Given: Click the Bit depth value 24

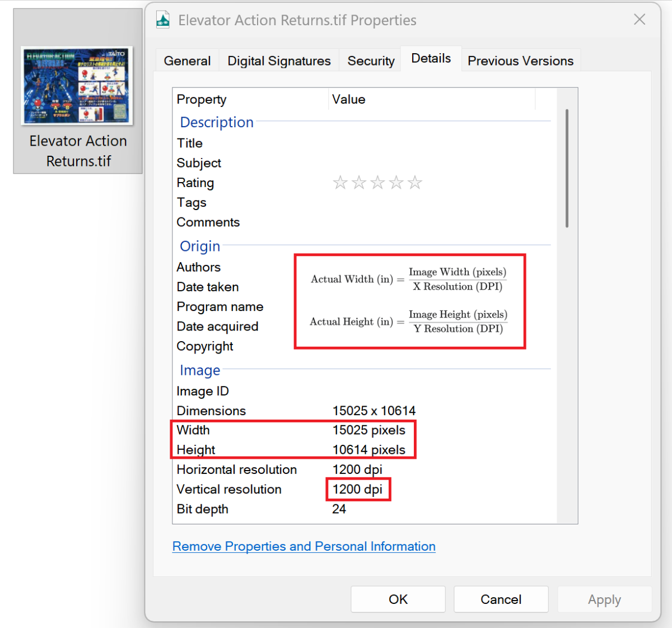Looking at the screenshot, I should tap(339, 509).
